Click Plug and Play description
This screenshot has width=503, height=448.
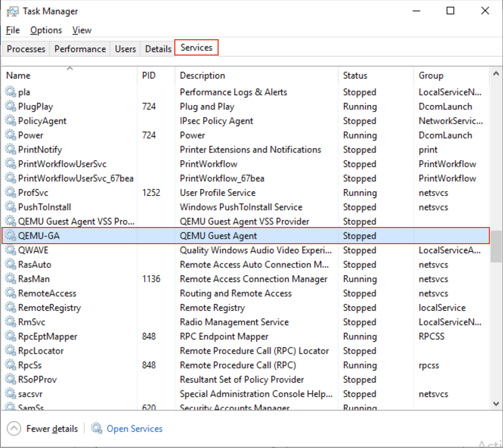(x=207, y=106)
